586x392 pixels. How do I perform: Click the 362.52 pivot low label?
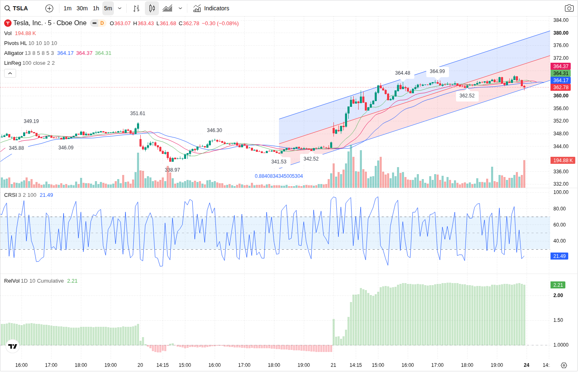(467, 96)
